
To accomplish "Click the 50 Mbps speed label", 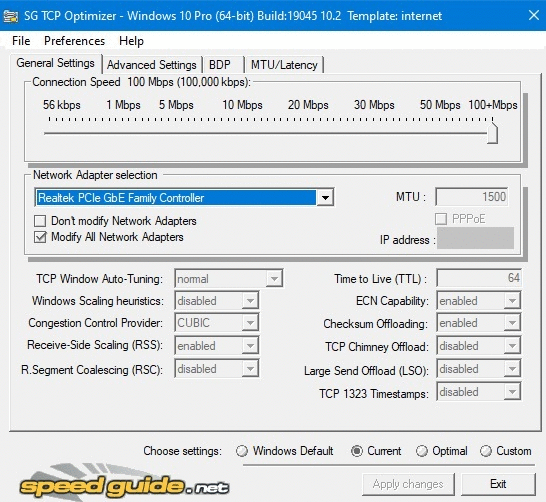I will (x=440, y=105).
